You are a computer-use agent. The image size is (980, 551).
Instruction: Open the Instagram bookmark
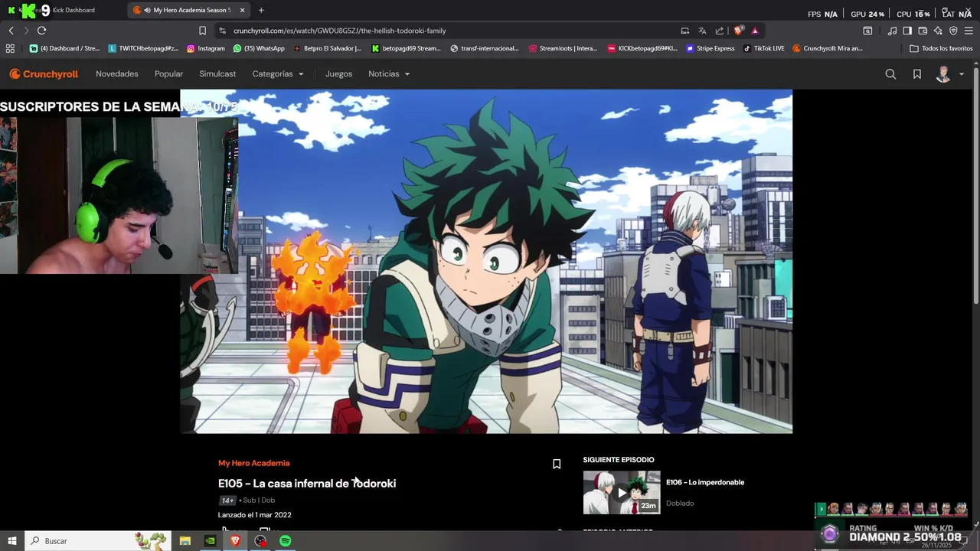click(206, 48)
